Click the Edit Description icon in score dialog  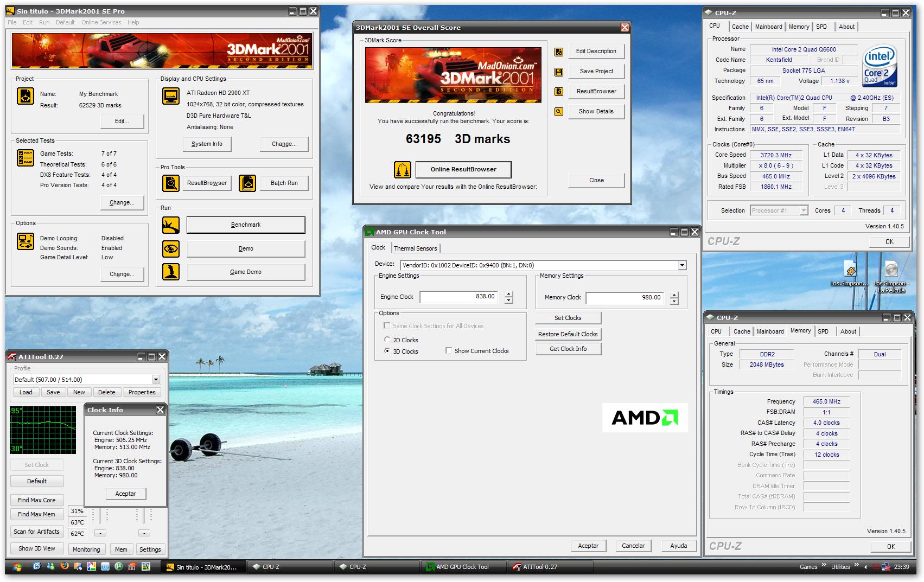pyautogui.click(x=559, y=52)
